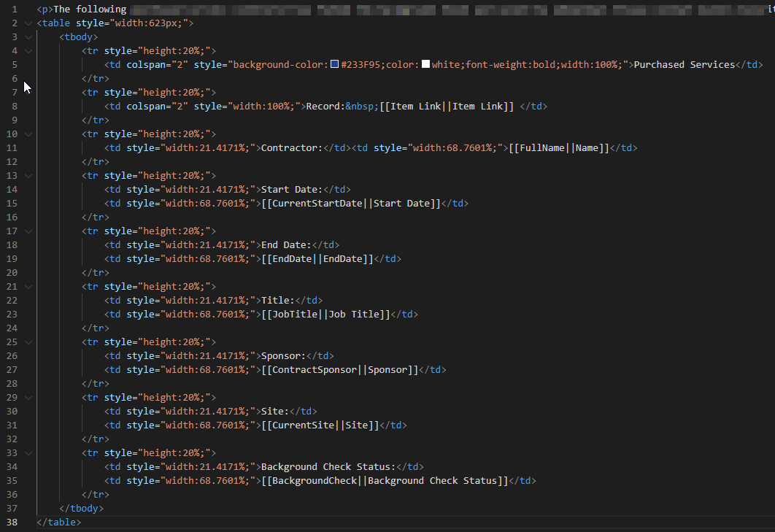Fold the Title row chevron on line 21
Image resolution: width=775 pixels, height=532 pixels.
pyautogui.click(x=28, y=286)
